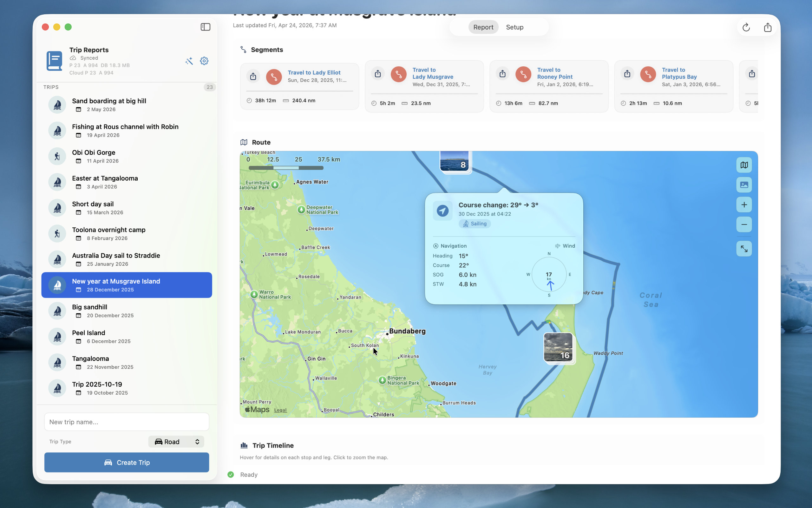
Task: Click the Travel to Lady Elliot title
Action: [x=314, y=73]
